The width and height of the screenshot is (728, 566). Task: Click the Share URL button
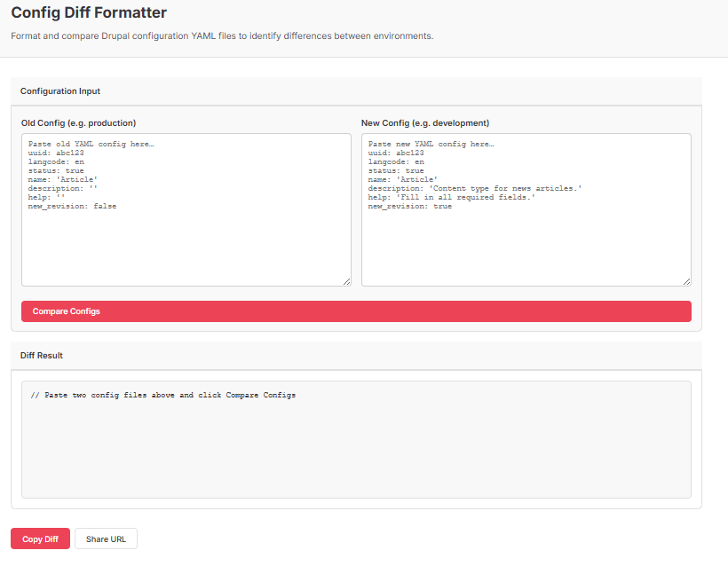(105, 538)
